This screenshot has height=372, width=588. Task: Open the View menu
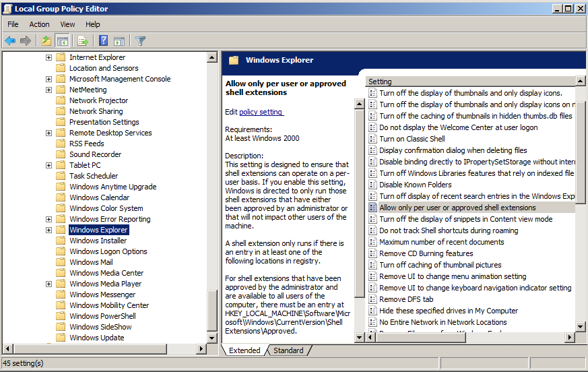pyautogui.click(x=67, y=24)
